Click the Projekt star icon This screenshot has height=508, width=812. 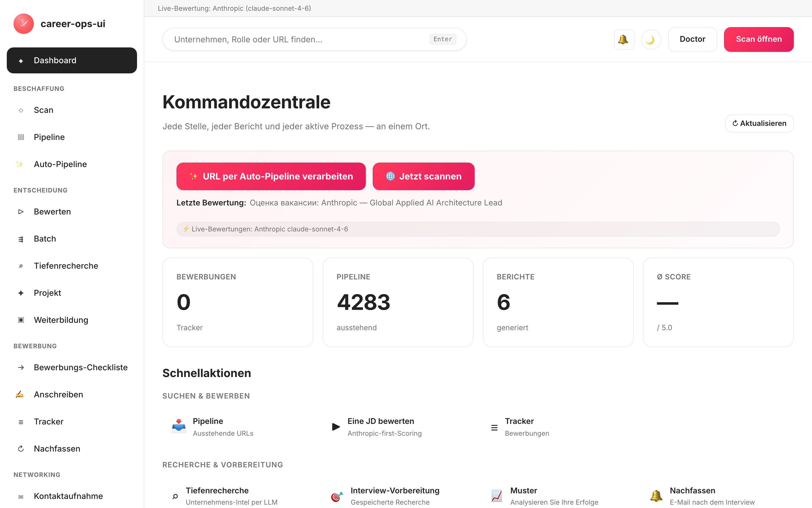(21, 293)
